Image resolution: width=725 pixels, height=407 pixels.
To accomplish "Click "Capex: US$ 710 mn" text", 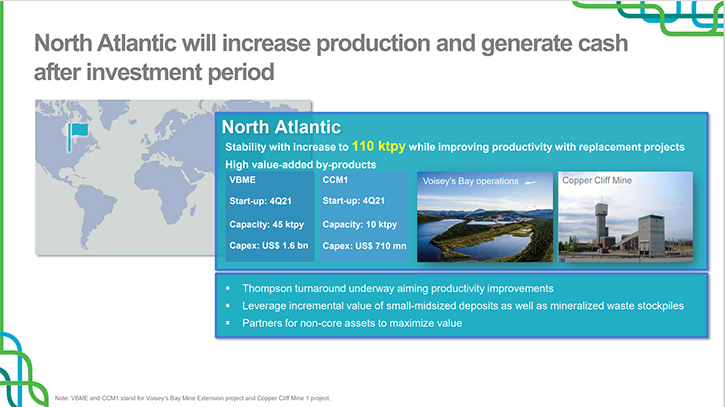I will pos(364,246).
